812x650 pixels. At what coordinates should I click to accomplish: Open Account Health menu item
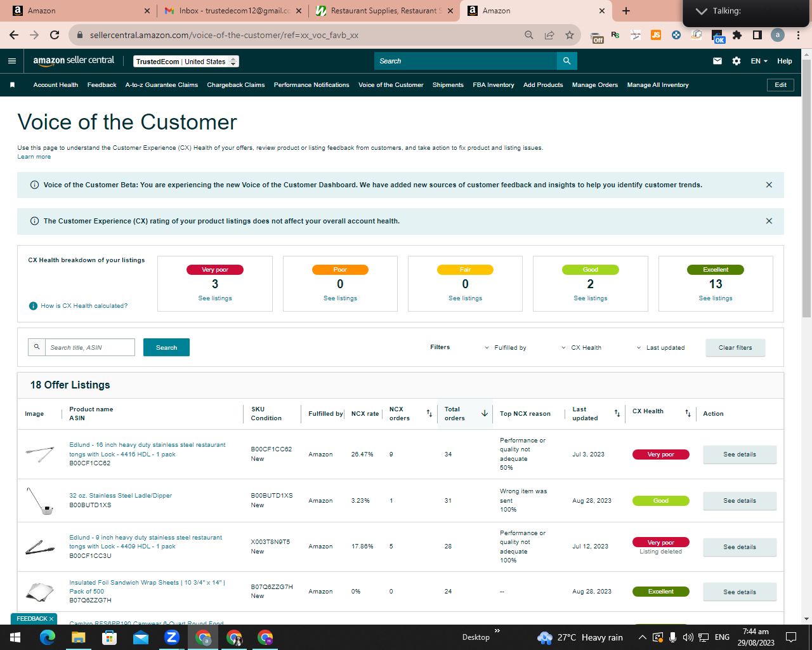point(56,85)
